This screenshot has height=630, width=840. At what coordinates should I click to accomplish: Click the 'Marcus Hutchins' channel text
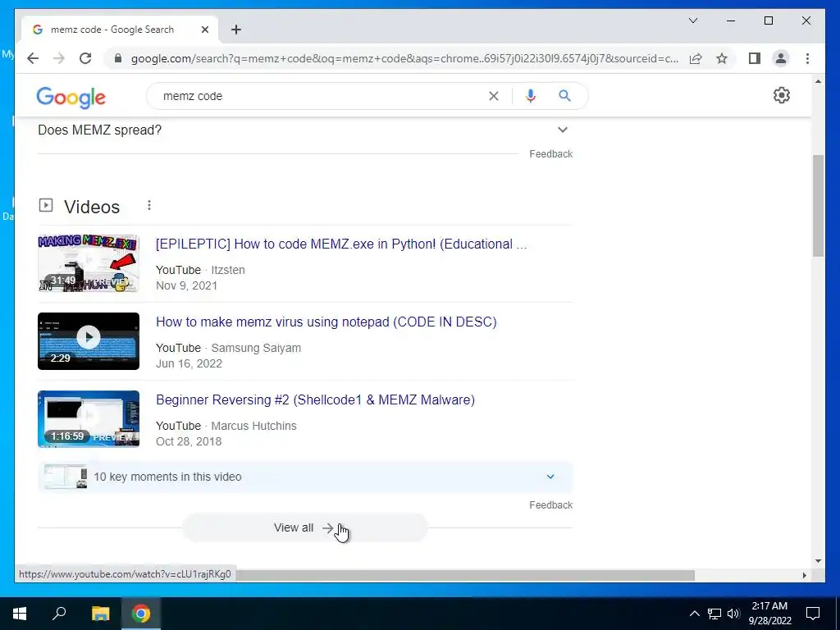pos(254,427)
